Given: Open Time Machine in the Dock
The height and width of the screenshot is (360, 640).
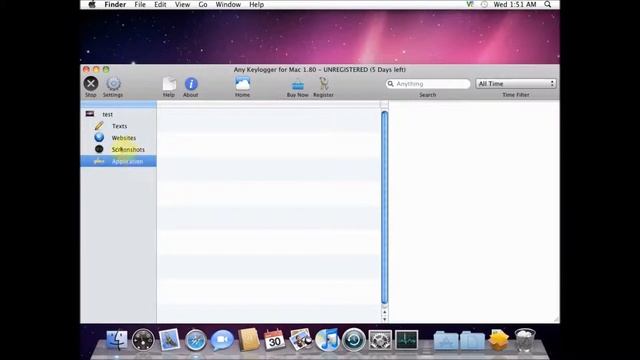Looking at the screenshot, I should coord(353,340).
